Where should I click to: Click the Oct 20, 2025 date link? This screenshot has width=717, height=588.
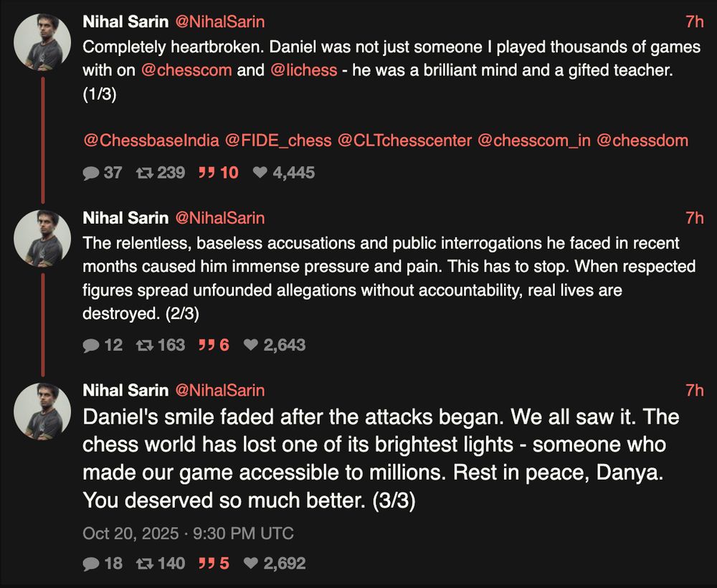pyautogui.click(x=142, y=533)
